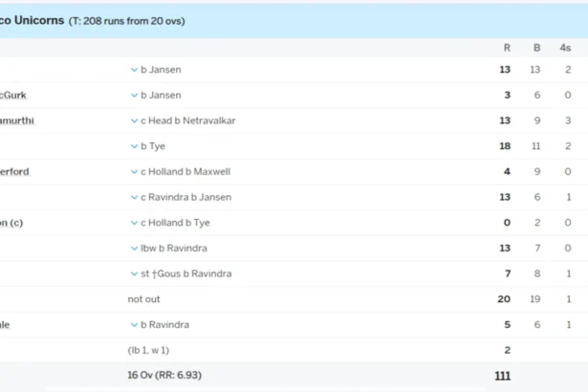Viewport: 588px width, 392px height.
Task: Click the 4s column header
Action: (565, 48)
